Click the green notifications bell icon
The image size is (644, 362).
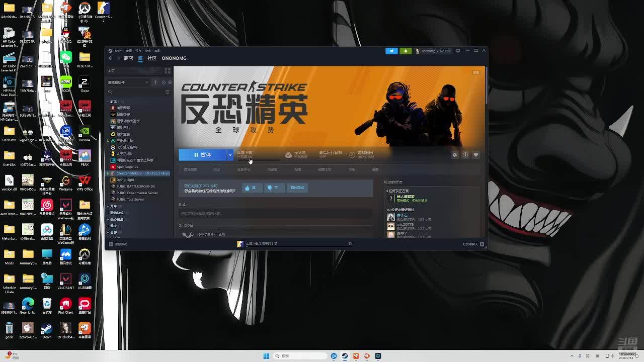405,51
